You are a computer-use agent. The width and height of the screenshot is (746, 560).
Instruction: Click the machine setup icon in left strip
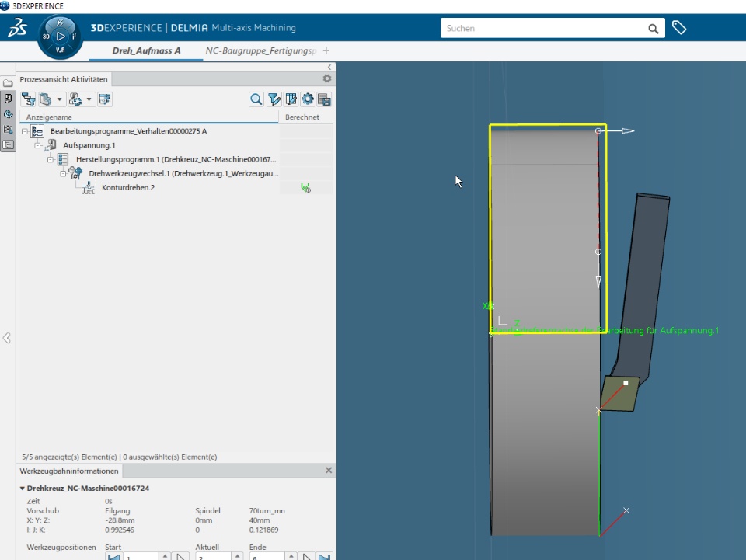[x=8, y=99]
